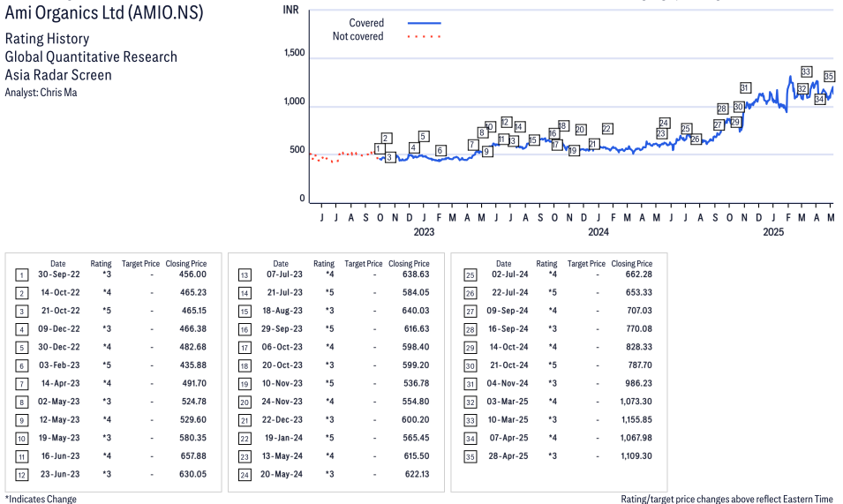Click chart marker 20 on the chart
Viewport: 843px width, 504px height.
tap(580, 130)
